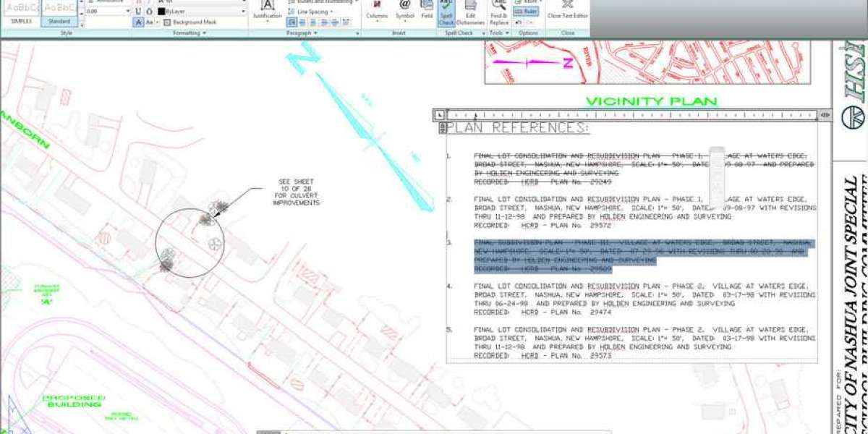868x434 pixels.
Task: Select the SIMPLEX text style
Action: tap(20, 13)
